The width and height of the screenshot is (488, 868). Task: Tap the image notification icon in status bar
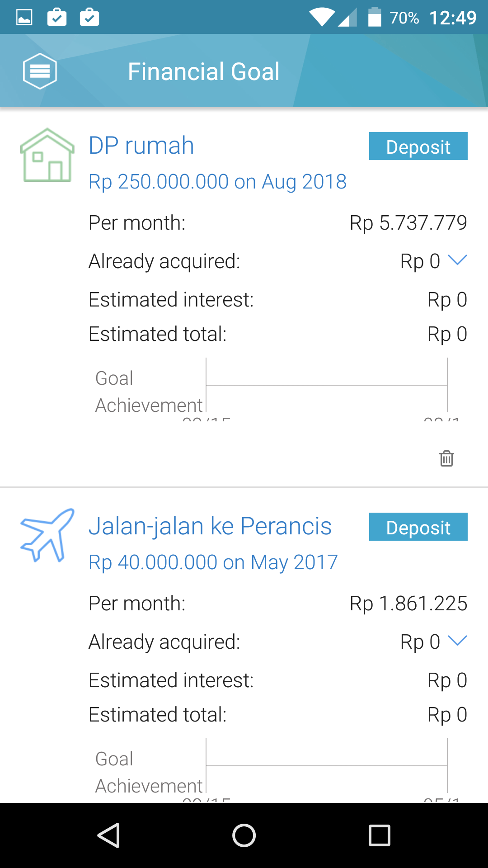[24, 18]
